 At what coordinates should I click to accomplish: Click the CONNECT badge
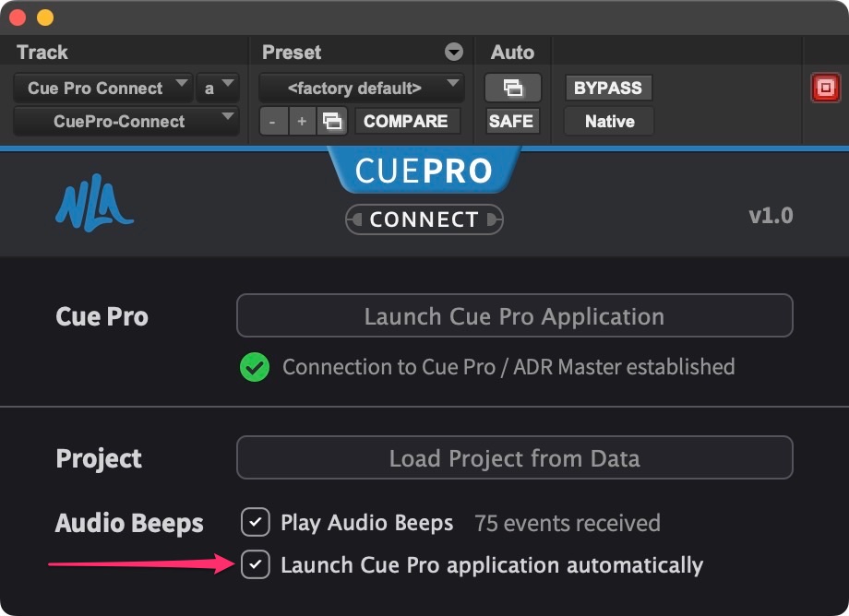tap(424, 219)
